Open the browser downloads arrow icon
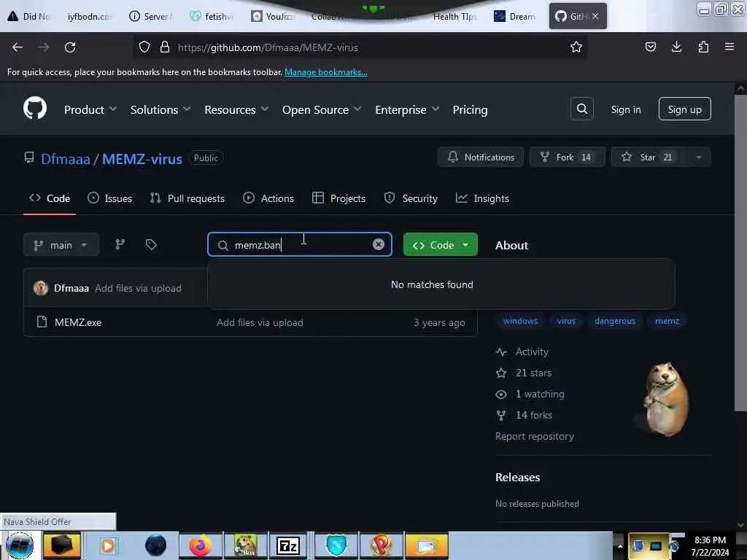 (x=676, y=47)
